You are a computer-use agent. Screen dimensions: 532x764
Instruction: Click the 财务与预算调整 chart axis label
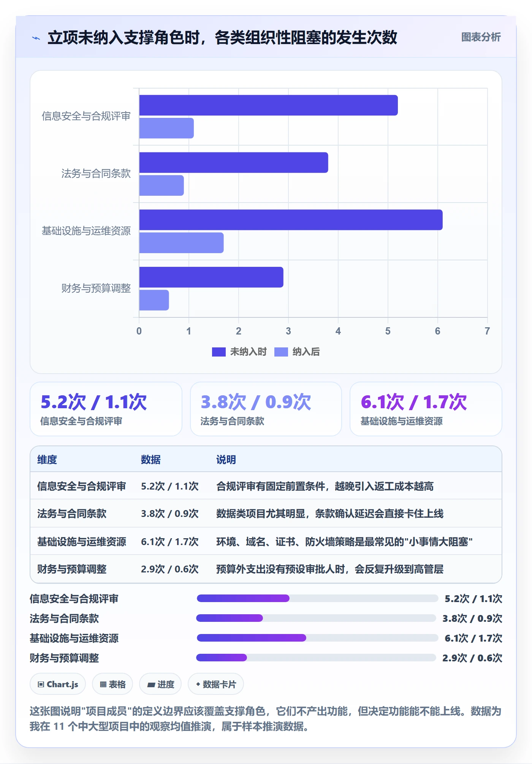[96, 288]
